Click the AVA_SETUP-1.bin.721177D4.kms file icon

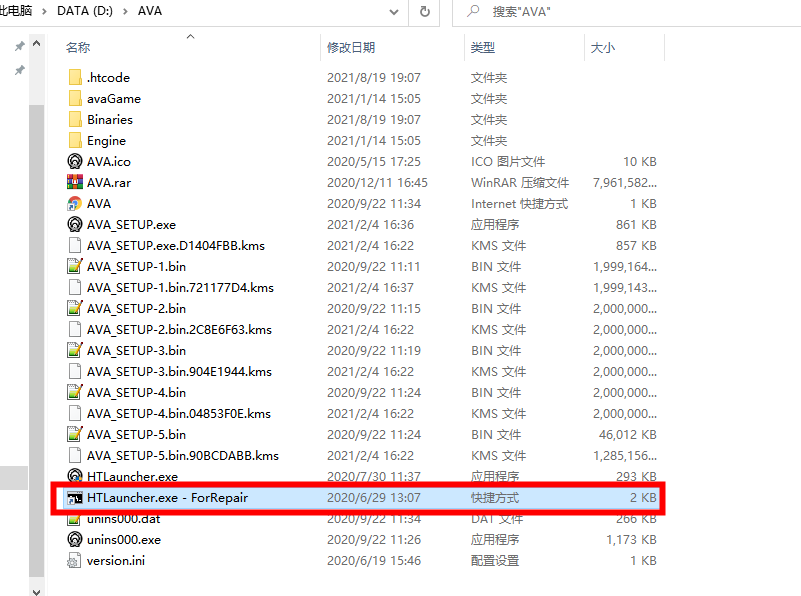75,287
